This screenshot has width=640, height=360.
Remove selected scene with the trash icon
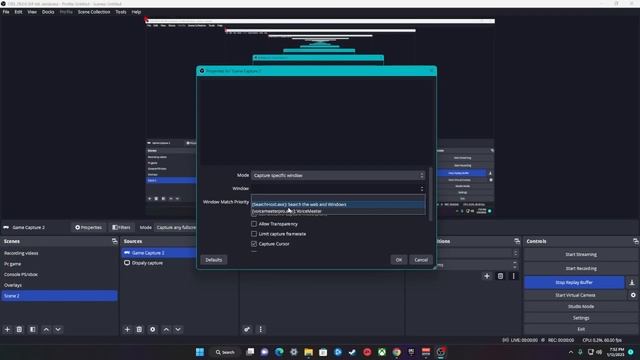click(19, 329)
